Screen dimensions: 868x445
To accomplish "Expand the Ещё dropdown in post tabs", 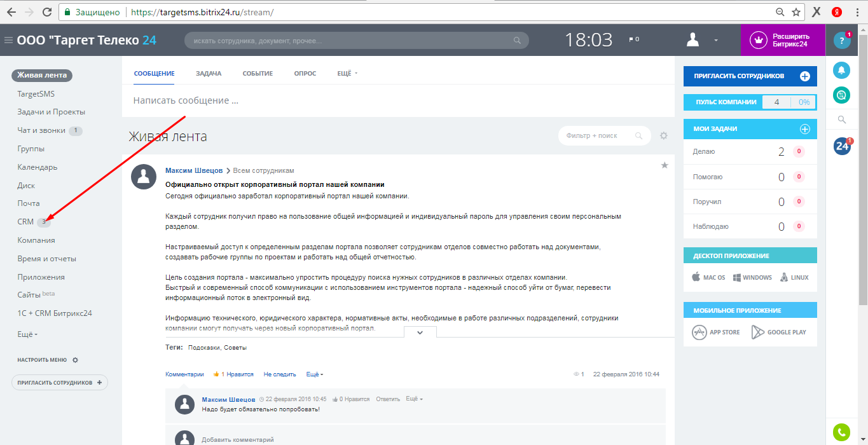I will click(x=347, y=74).
